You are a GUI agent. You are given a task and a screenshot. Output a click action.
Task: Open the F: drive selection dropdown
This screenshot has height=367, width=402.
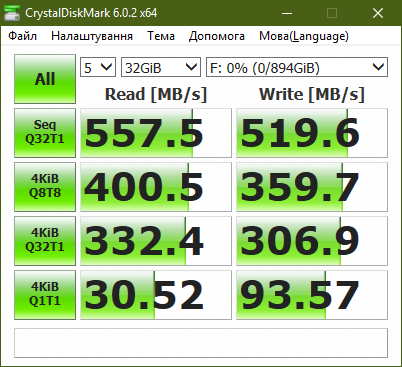[x=297, y=67]
